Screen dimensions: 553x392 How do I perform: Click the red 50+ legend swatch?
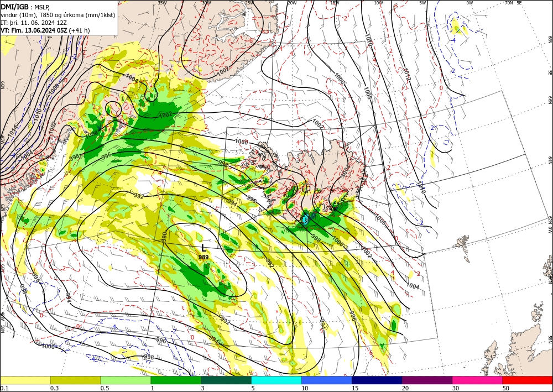(528, 380)
